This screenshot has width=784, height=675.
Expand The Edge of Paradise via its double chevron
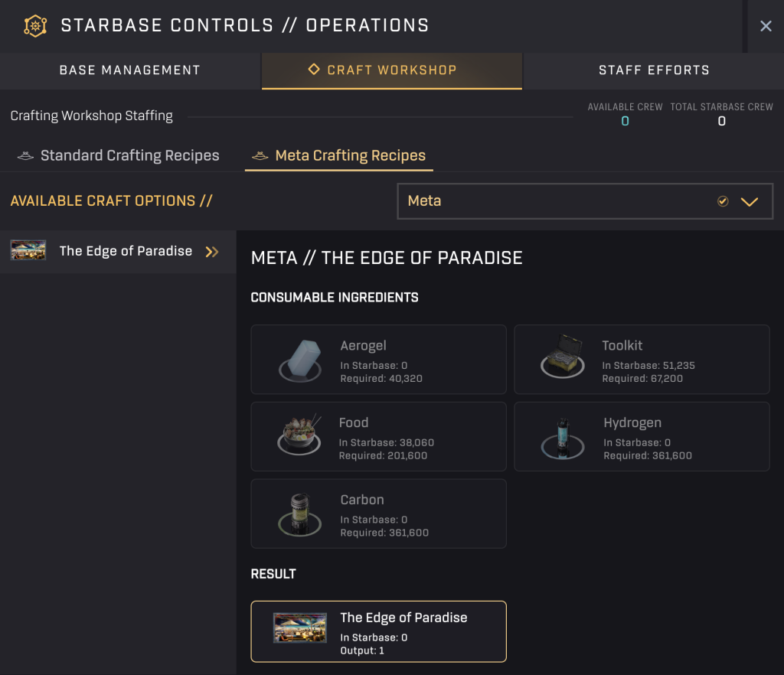[x=212, y=250]
